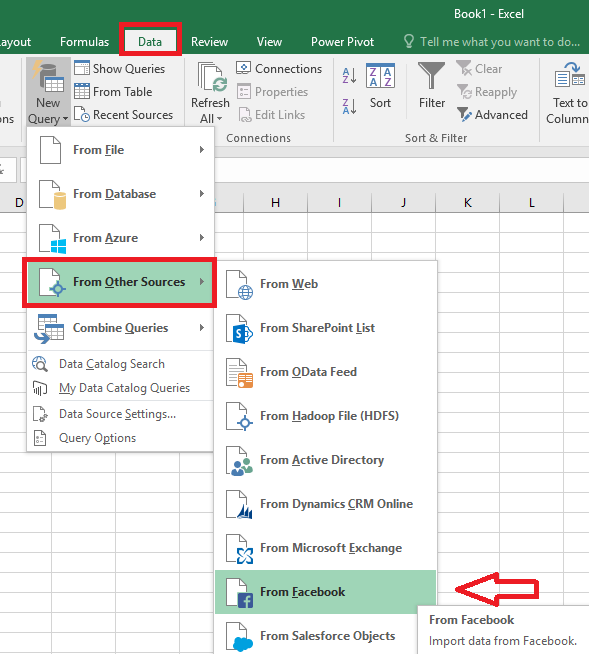This screenshot has height=654, width=589.
Task: Click the Data Source Settings gear icon
Action: pos(40,414)
